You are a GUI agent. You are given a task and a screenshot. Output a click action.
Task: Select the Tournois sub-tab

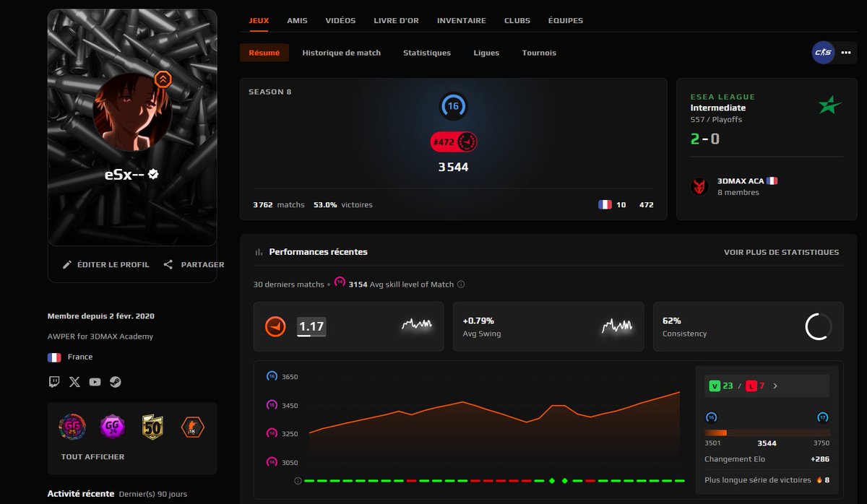point(539,53)
